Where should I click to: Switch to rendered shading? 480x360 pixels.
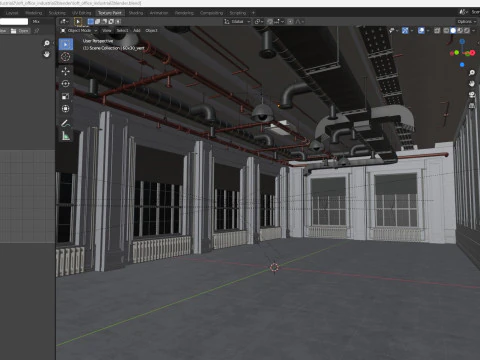[467, 31]
